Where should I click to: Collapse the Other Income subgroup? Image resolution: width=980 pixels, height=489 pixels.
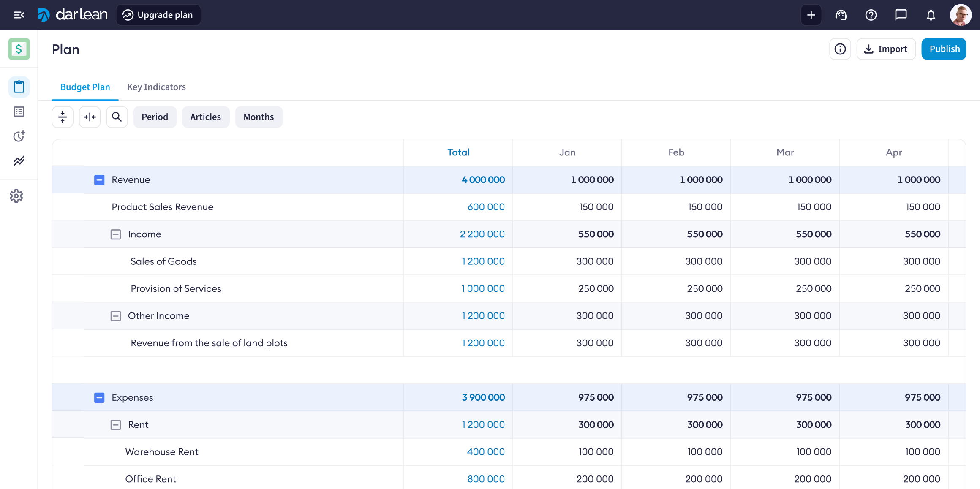[115, 316]
